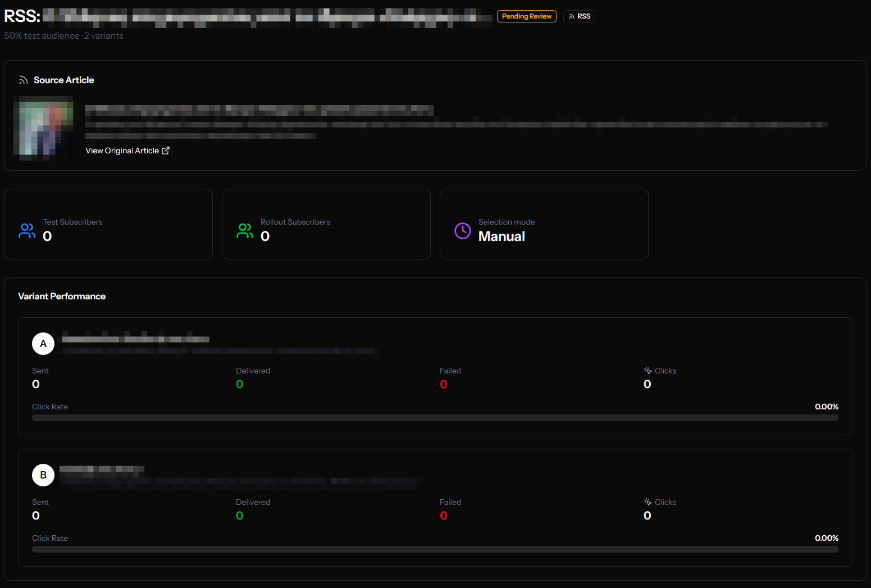Click the purple Selection mode clock icon
This screenshot has height=588, width=871.
[462, 230]
